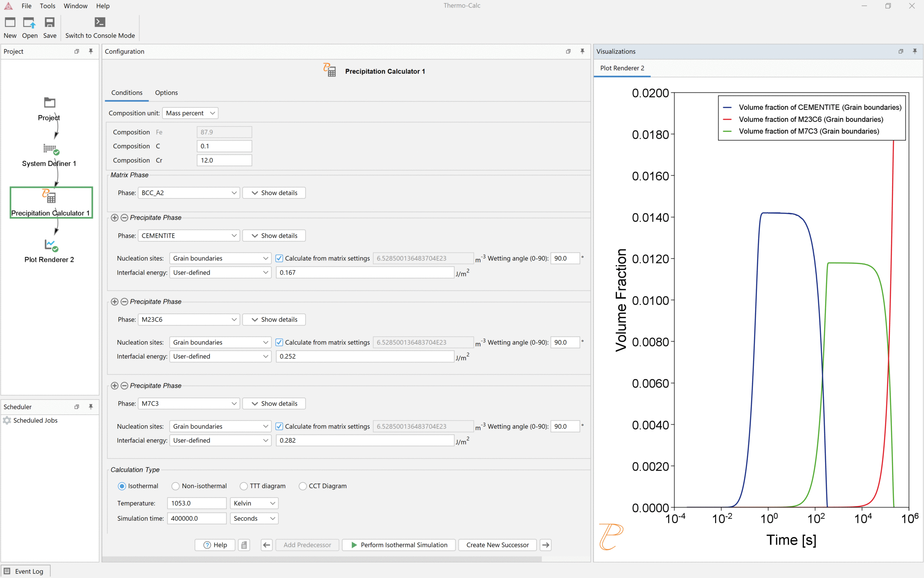Click the Composition C input field
Screen dimensions: 924x578
click(x=224, y=146)
